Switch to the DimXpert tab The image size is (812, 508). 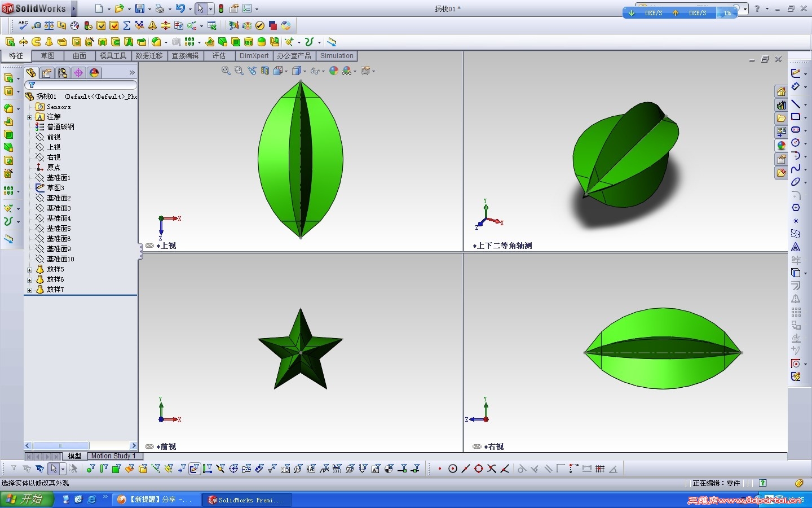click(254, 56)
